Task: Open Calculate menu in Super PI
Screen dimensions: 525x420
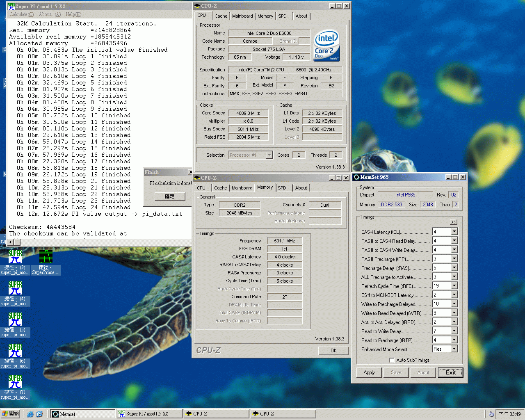Action: (22, 14)
